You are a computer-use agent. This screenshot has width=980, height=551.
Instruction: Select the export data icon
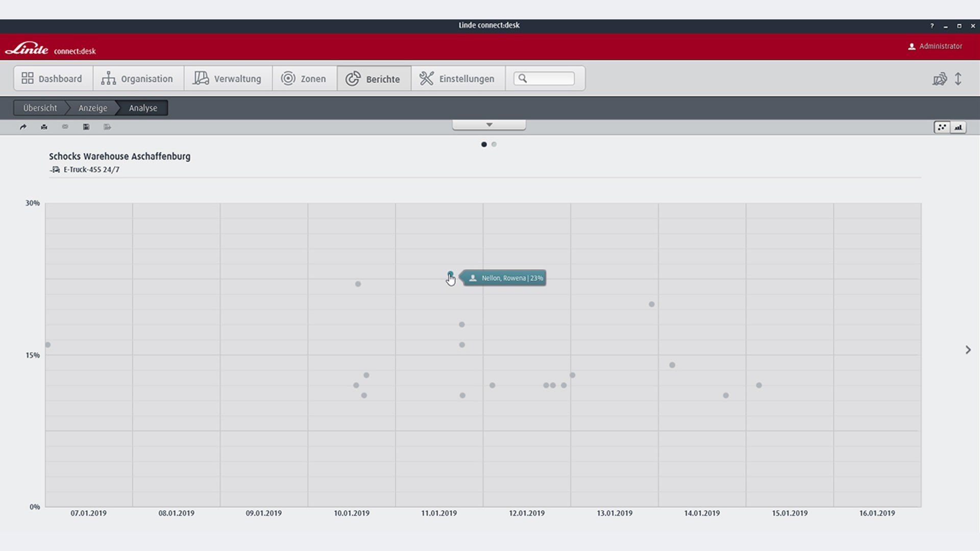(107, 127)
